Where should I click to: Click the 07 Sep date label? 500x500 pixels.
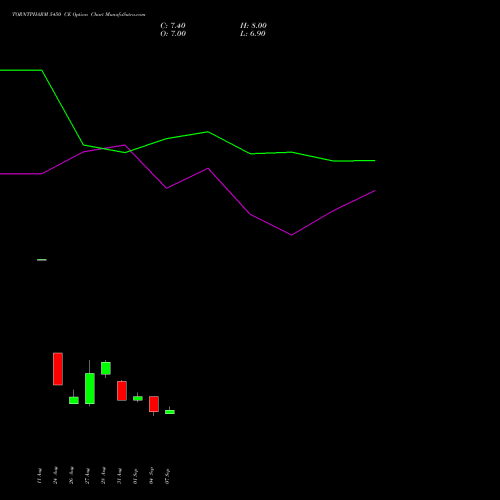(x=167, y=476)
